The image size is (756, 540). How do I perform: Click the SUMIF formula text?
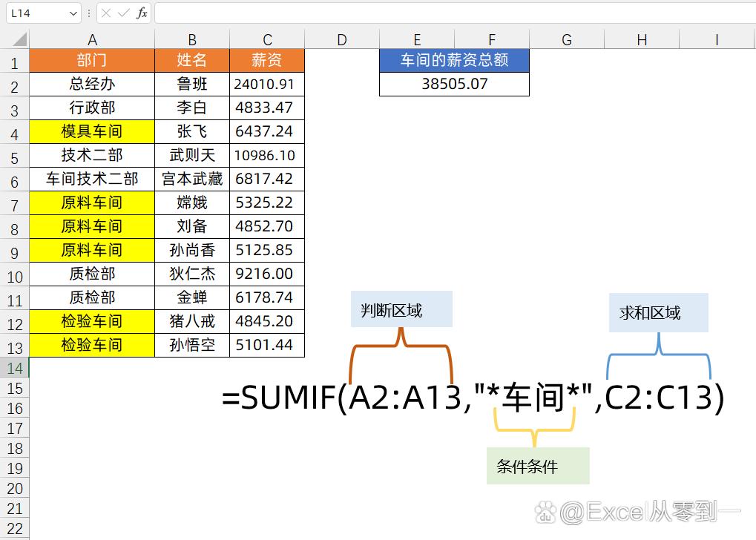(473, 398)
